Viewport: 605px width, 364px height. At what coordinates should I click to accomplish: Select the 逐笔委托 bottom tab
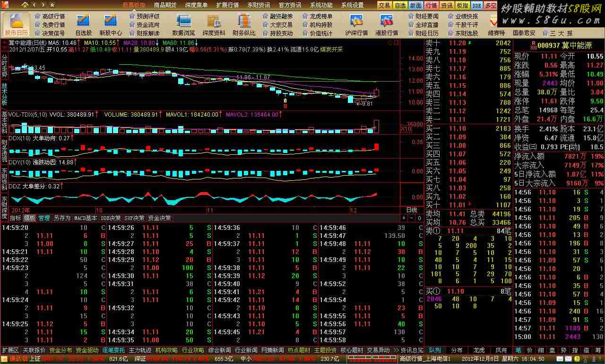click(x=113, y=350)
